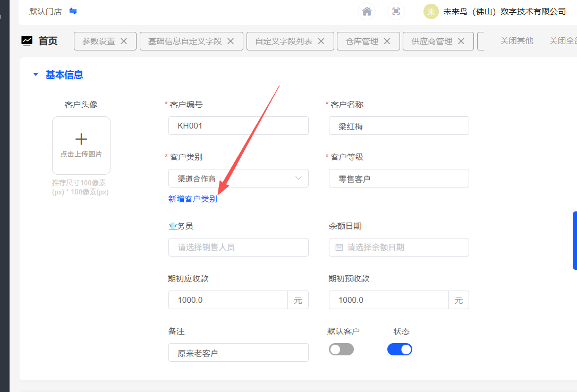577x392 pixels.
Task: Close the 自定义字段列表 tab
Action: click(x=321, y=41)
